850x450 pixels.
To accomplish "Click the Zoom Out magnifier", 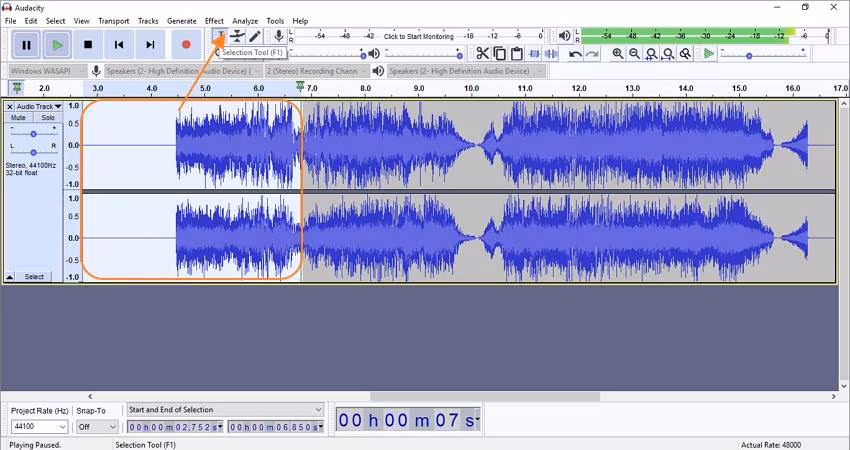I will tap(634, 53).
